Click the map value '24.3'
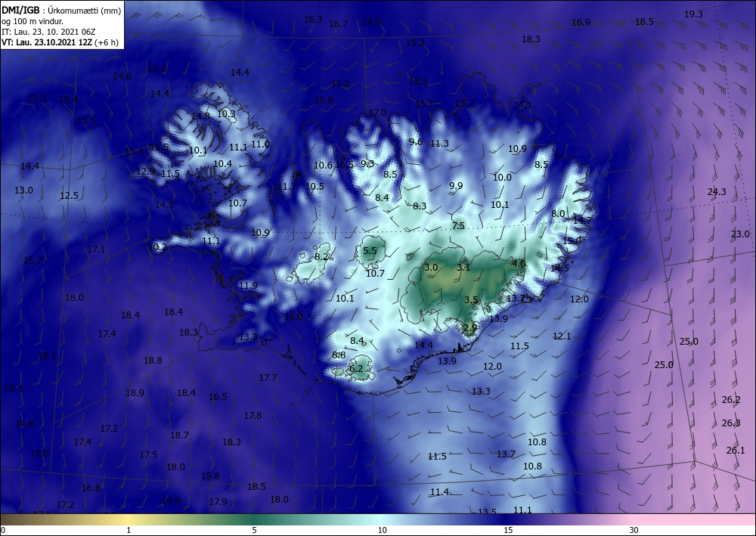The width and height of the screenshot is (756, 536). click(717, 192)
